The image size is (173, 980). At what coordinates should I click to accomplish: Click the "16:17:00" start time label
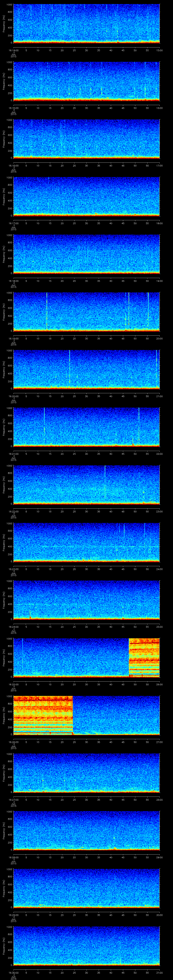[13, 223]
